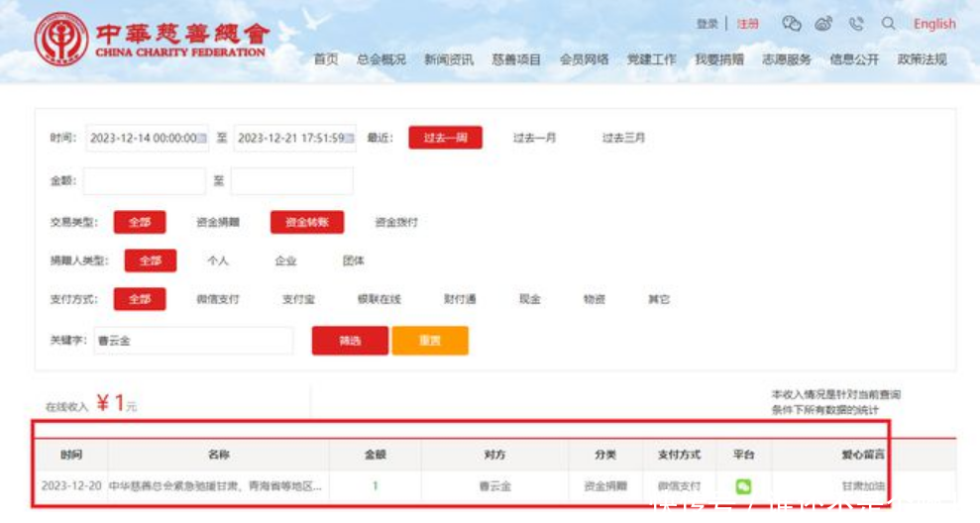Click the search magnifier icon
This screenshot has width=980, height=523.
888,24
